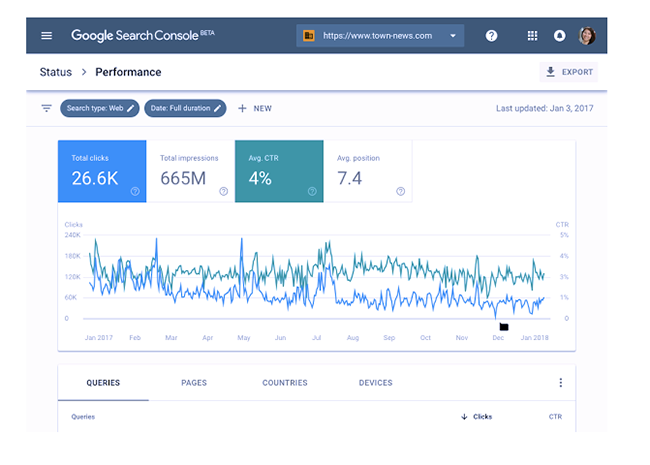Open help icon on Avg. position card

[400, 191]
